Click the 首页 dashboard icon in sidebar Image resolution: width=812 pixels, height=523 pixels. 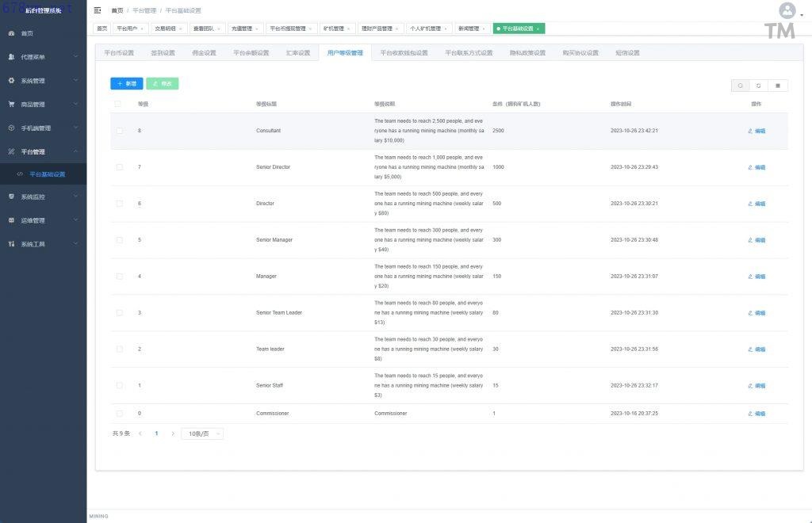point(11,33)
